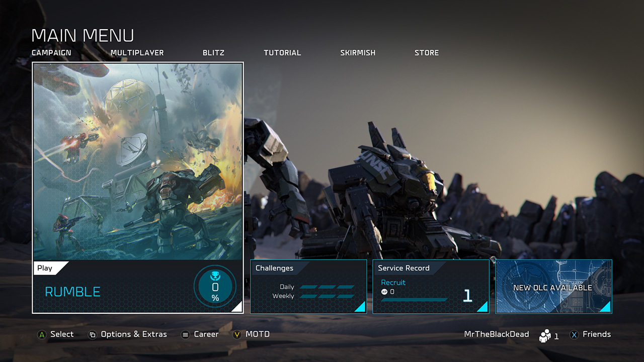Open the Career screen
The image size is (644, 362).
tap(206, 334)
